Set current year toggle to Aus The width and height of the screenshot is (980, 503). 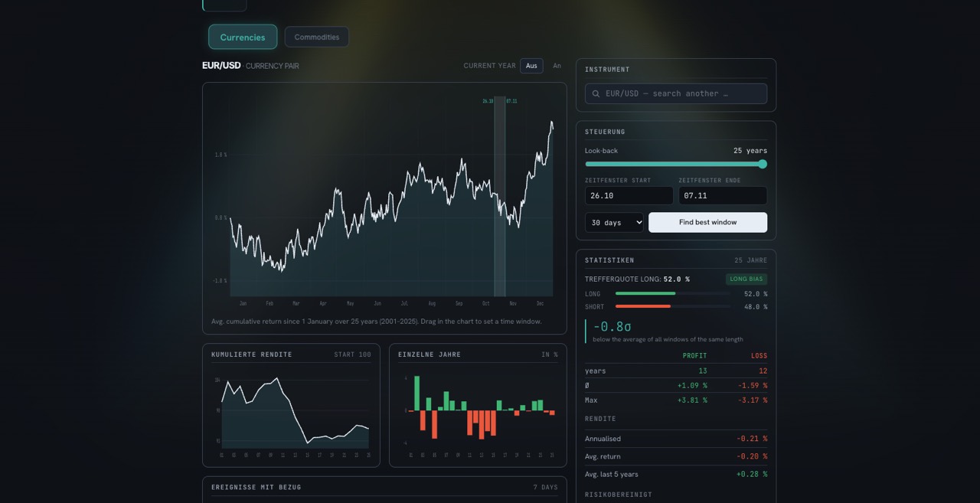[x=531, y=66]
